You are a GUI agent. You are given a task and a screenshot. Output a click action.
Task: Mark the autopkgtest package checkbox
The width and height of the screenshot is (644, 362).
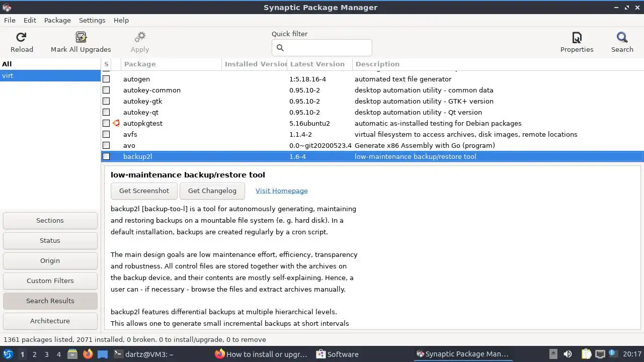[x=106, y=123]
